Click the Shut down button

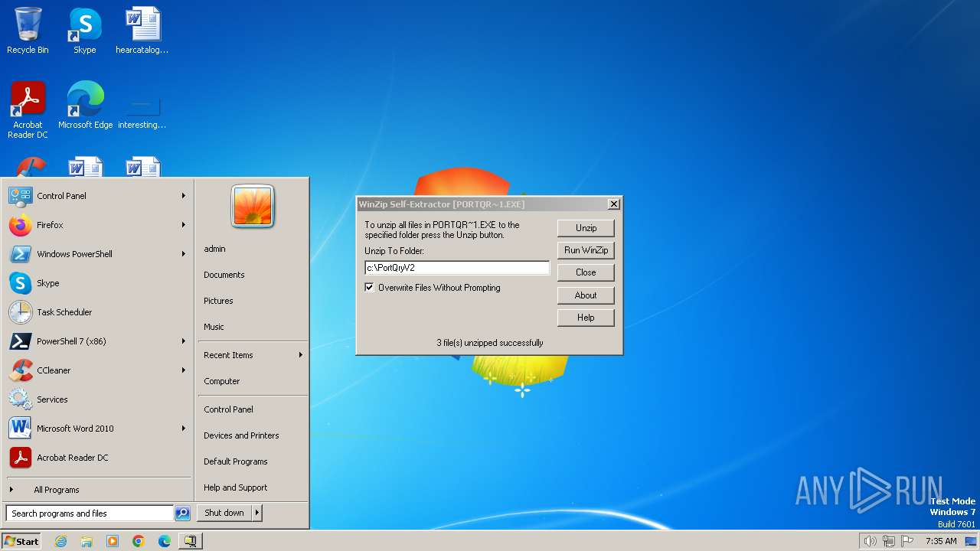(x=224, y=513)
